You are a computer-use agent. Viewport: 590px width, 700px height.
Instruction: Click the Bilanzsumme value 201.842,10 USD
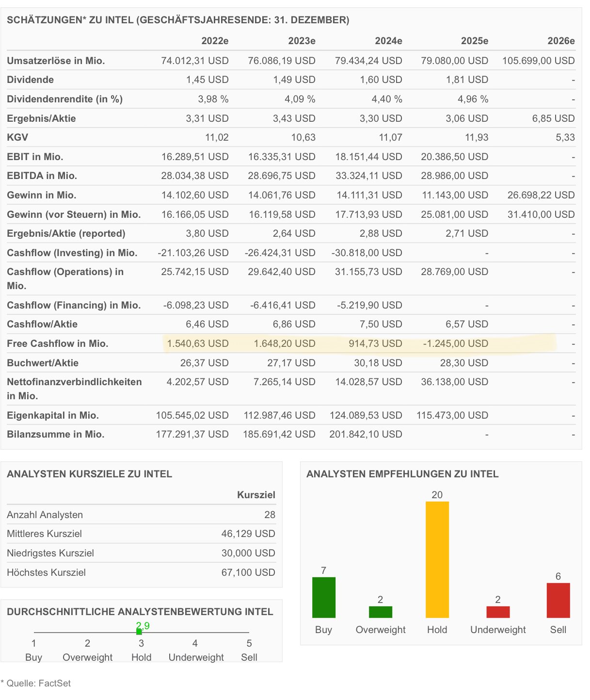point(366,434)
